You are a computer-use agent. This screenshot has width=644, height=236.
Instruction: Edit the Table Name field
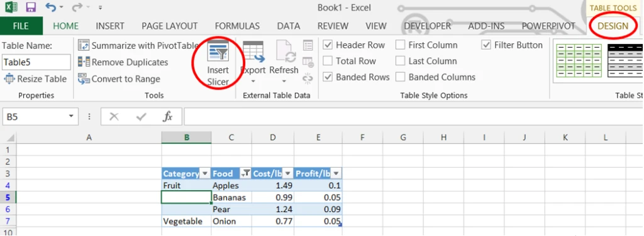[36, 62]
